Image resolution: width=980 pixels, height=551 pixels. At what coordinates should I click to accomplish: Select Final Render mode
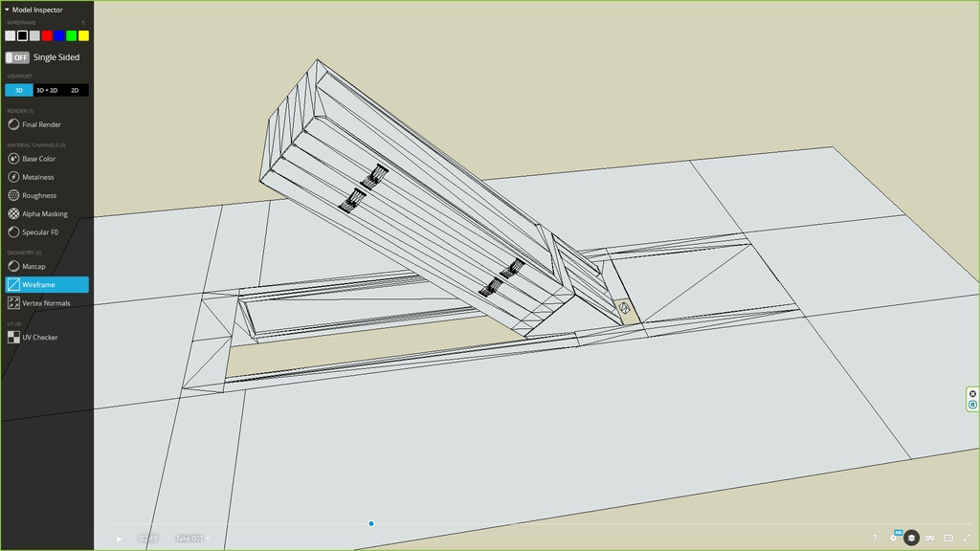coord(41,124)
